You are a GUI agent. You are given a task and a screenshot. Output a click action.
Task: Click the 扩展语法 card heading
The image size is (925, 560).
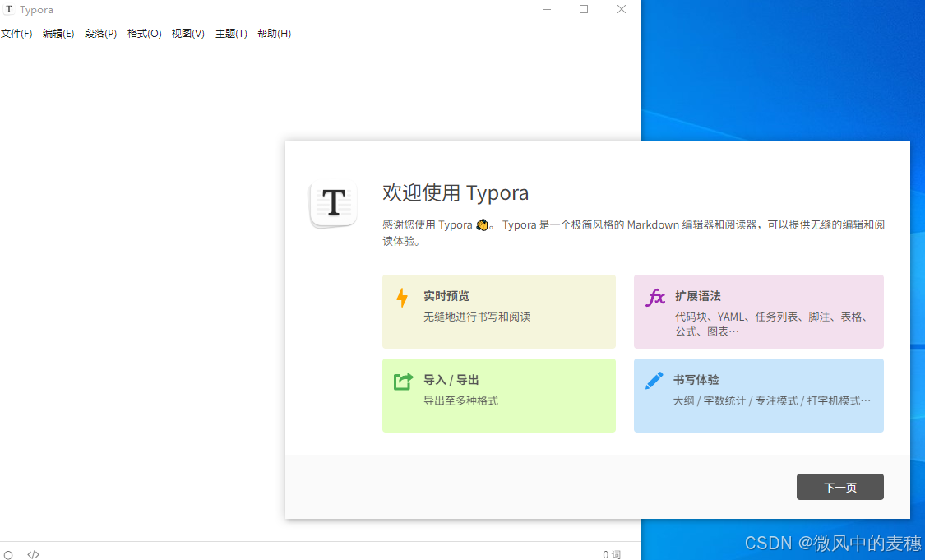(698, 296)
